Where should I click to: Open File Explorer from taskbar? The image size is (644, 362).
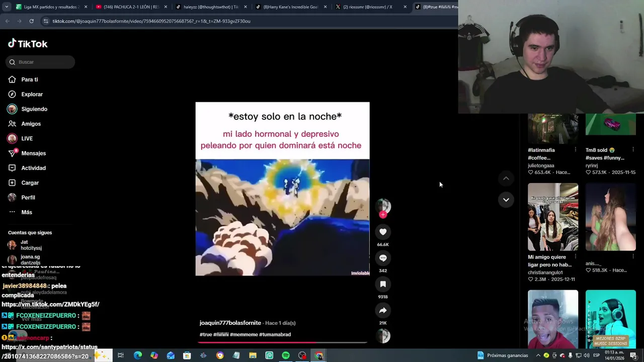coord(253,355)
